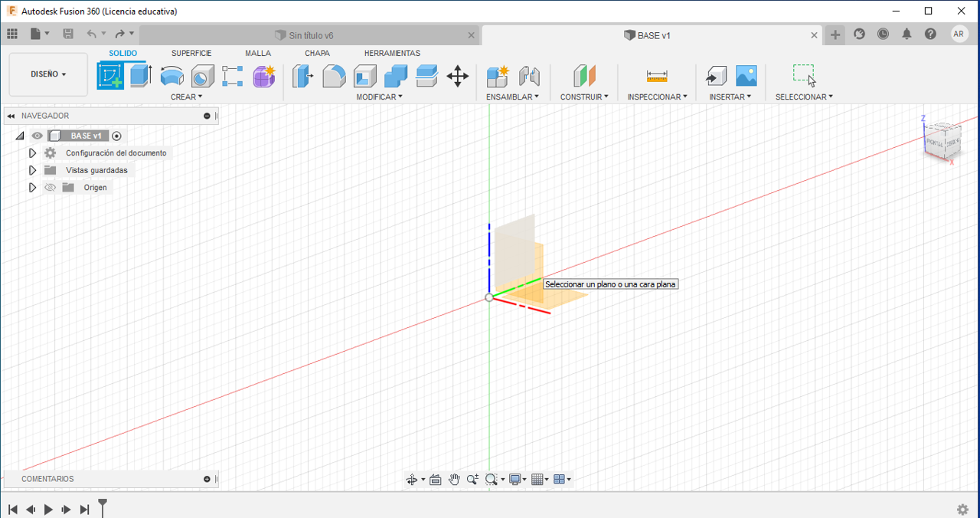Viewport: 980px width, 518px height.
Task: Open the INSERTAR dropdown menu
Action: [x=730, y=97]
